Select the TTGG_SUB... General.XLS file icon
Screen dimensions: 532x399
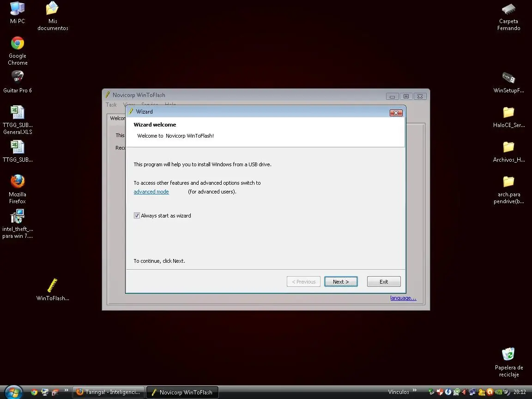tap(18, 120)
